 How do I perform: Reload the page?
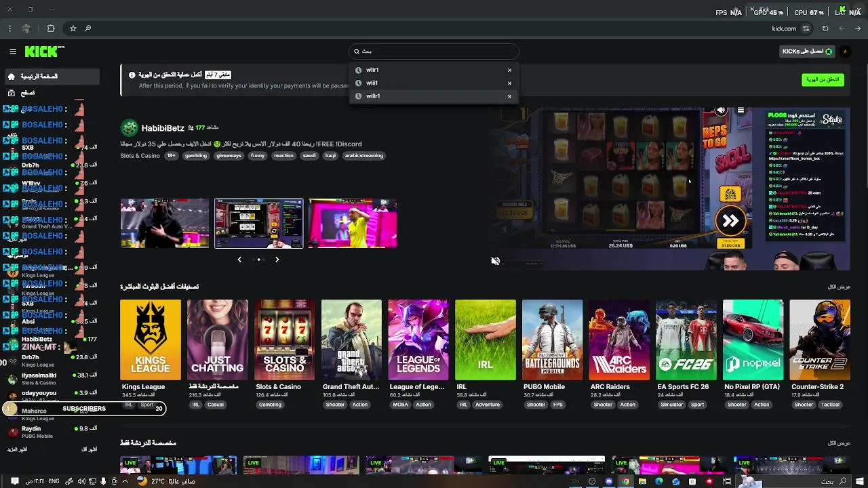tap(825, 28)
